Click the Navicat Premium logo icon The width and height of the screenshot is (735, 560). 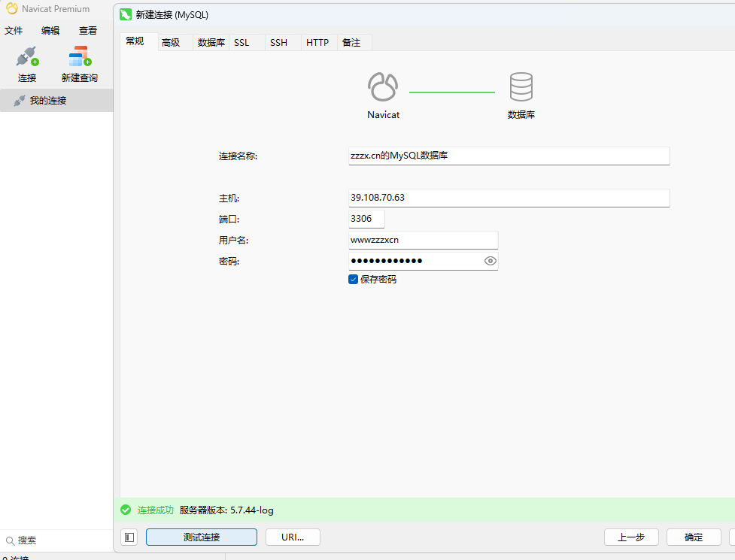click(x=12, y=8)
